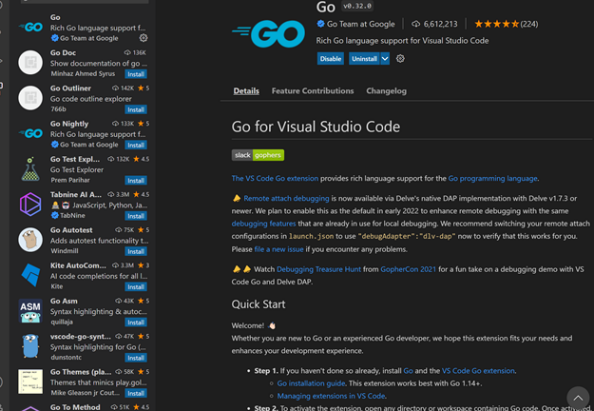The height and width of the screenshot is (411, 594).
Task: Open 'The VS Code Go extension' link
Action: pos(275,178)
